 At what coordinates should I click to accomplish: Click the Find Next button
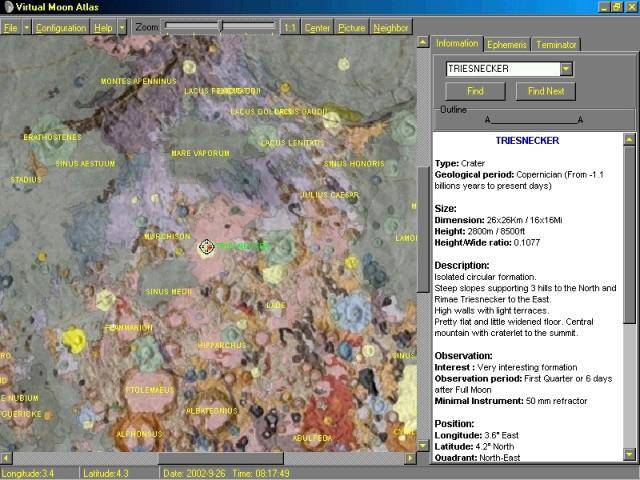coord(546,91)
